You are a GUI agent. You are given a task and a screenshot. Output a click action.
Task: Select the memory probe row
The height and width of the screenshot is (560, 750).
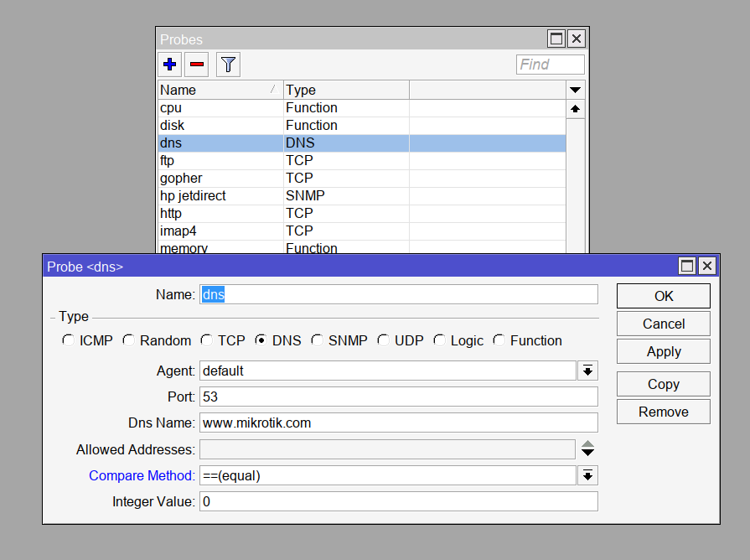(362, 247)
